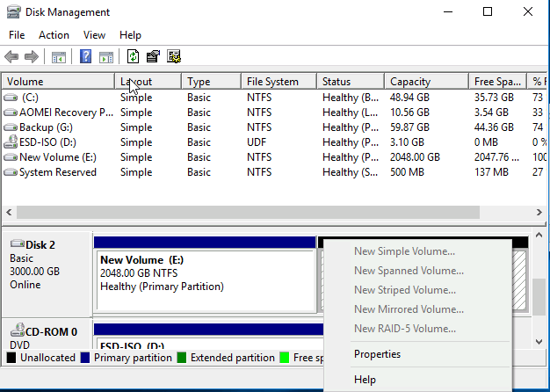The image size is (550, 392).
Task: Click drive icon beside Backup (G:)
Action: [11, 127]
